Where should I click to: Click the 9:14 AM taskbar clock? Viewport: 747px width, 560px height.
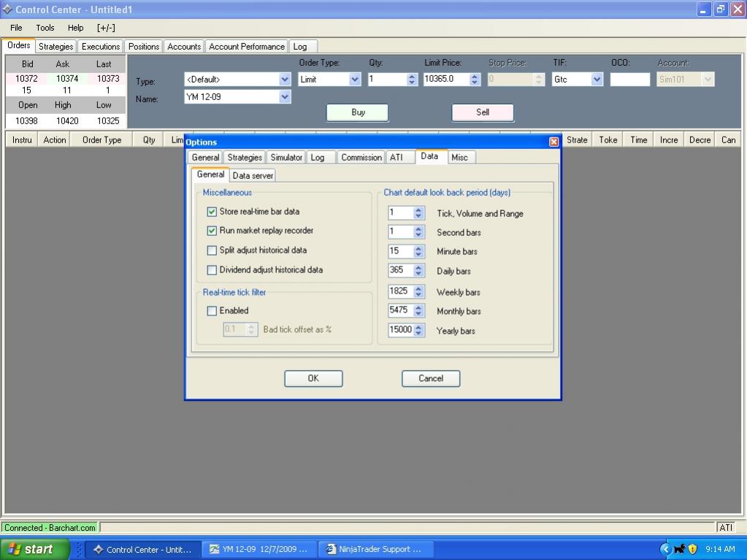point(720,549)
